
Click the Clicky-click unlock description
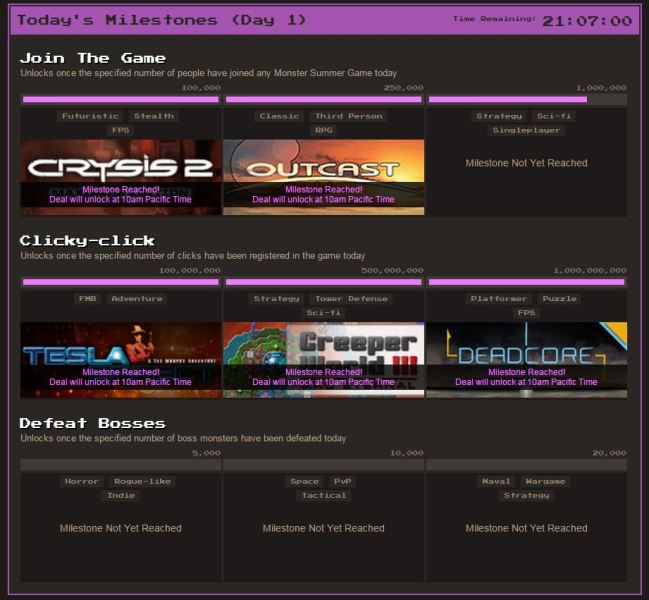[x=193, y=256]
